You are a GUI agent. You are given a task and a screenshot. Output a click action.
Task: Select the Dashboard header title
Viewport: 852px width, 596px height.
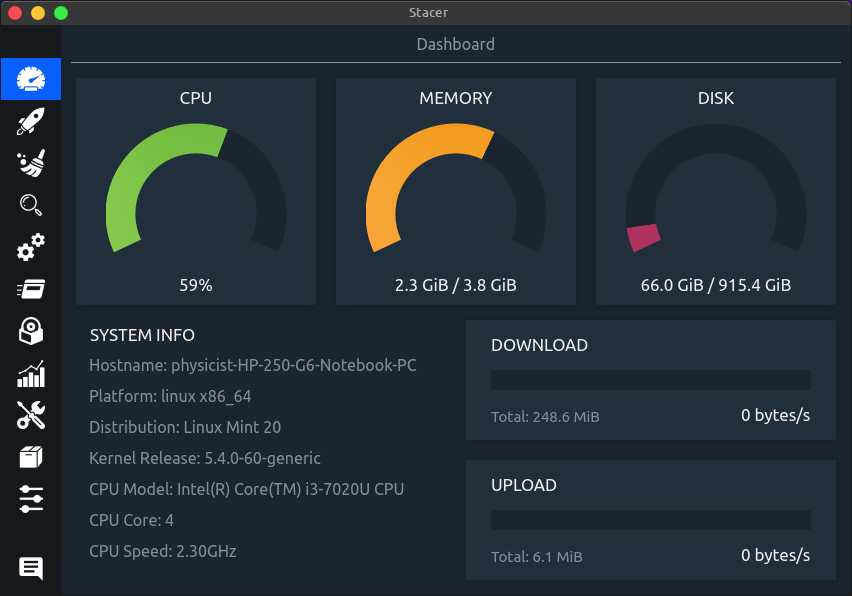pyautogui.click(x=456, y=44)
